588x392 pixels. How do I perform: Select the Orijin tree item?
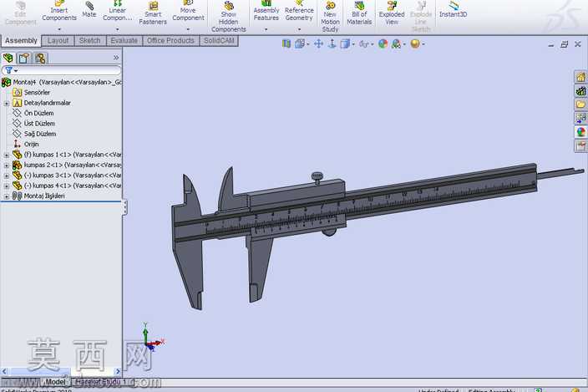pyautogui.click(x=26, y=144)
